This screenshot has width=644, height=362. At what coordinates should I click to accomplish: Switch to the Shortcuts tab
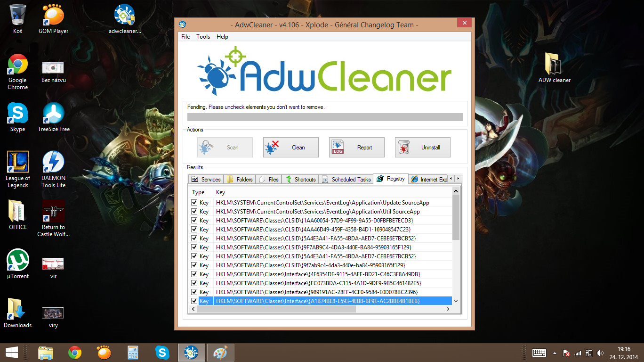coord(300,180)
